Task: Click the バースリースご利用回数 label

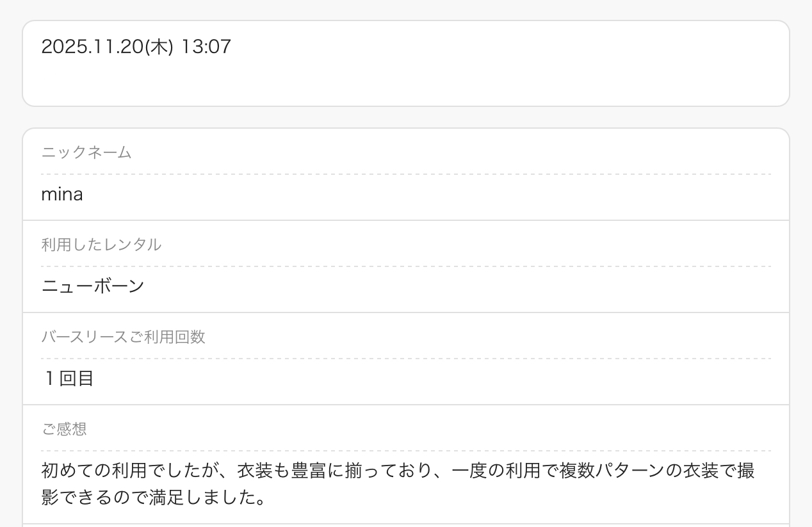Action: (x=124, y=337)
